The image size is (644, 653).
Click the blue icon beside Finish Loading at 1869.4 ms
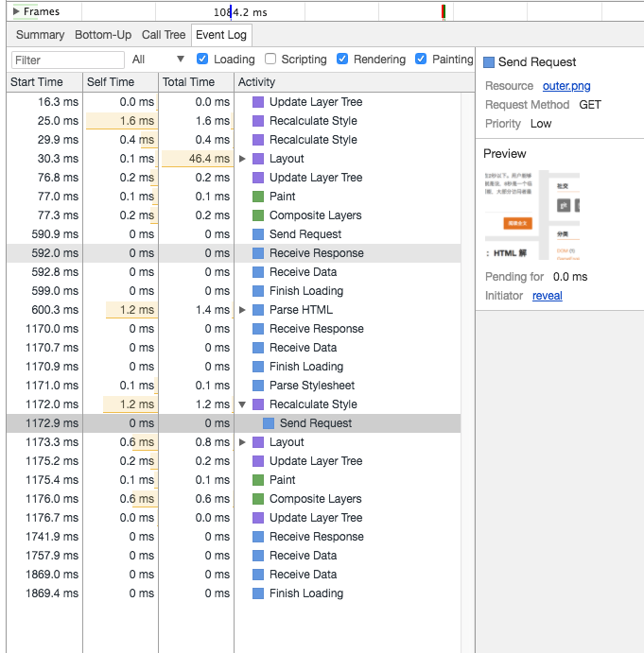click(258, 593)
